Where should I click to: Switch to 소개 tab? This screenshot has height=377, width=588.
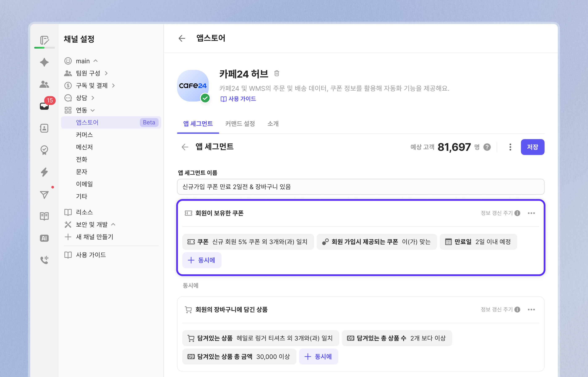(273, 124)
